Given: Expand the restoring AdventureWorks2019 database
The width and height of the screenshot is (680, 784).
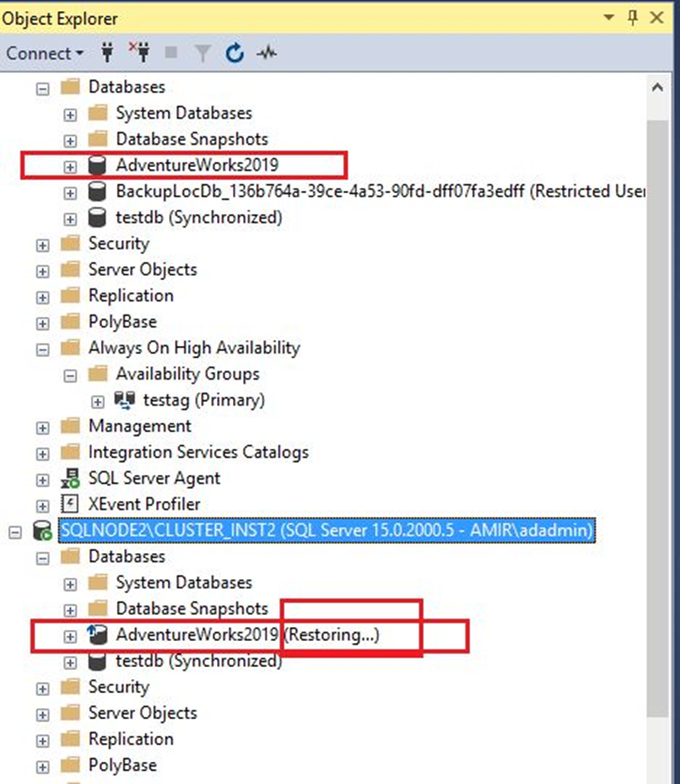Looking at the screenshot, I should (71, 636).
